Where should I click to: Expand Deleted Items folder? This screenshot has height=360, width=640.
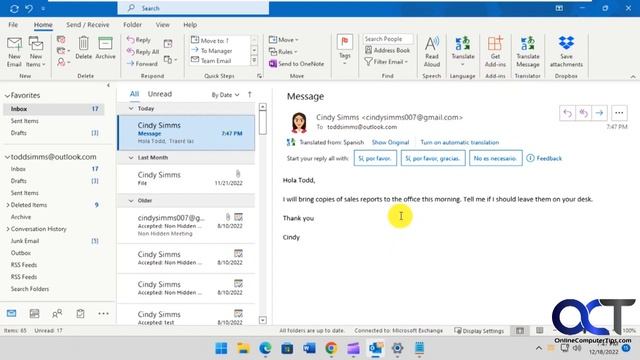pyautogui.click(x=8, y=205)
